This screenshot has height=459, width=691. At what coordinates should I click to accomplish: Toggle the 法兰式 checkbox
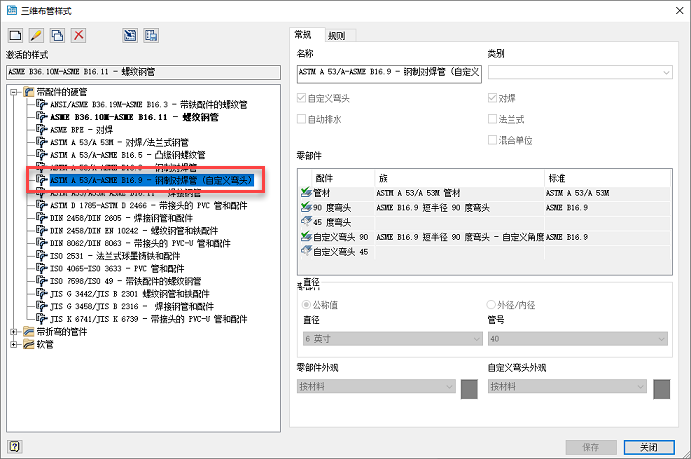pos(492,119)
